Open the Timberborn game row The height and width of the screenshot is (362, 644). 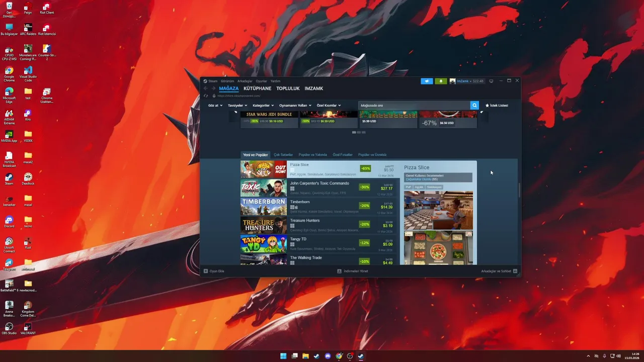(x=320, y=207)
